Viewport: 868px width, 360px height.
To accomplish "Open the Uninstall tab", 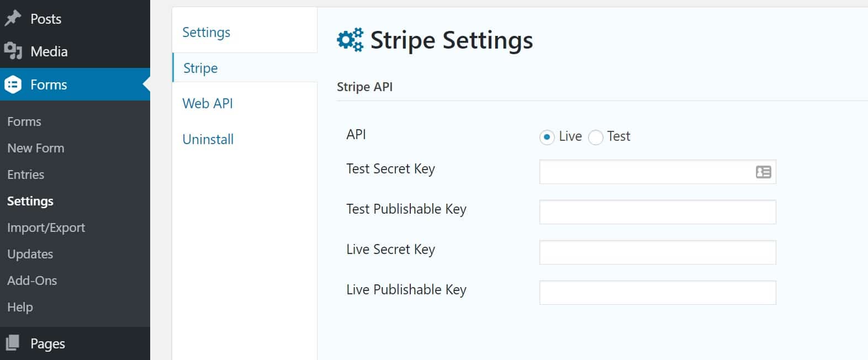I will pyautogui.click(x=208, y=139).
